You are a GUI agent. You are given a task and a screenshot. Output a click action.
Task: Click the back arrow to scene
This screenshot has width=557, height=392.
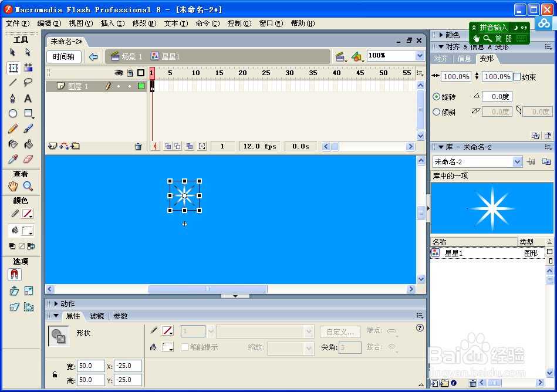pos(93,57)
